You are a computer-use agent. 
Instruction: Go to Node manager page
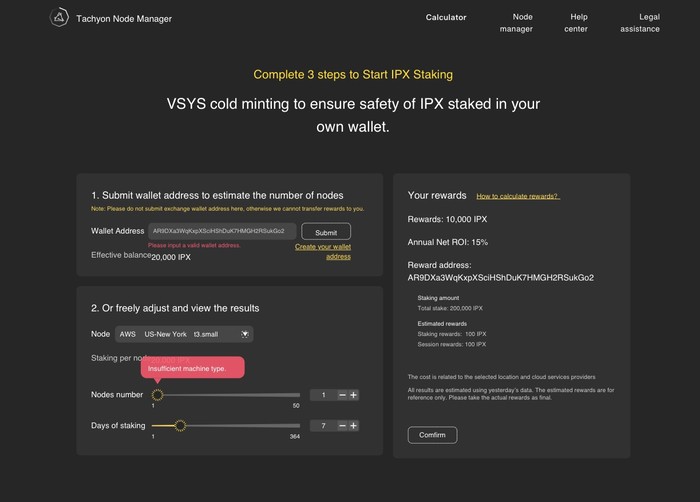pos(516,23)
